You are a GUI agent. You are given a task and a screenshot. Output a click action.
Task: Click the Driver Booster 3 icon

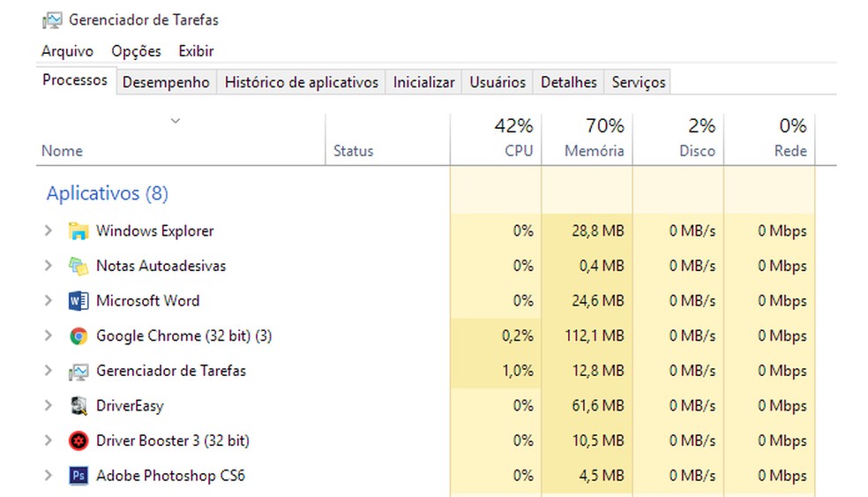79,441
